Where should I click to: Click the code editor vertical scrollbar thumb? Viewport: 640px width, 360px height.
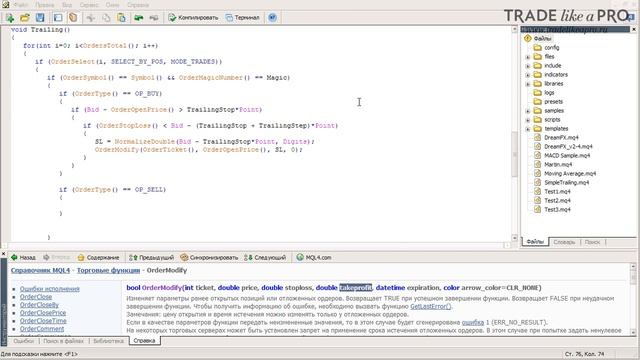[x=514, y=154]
